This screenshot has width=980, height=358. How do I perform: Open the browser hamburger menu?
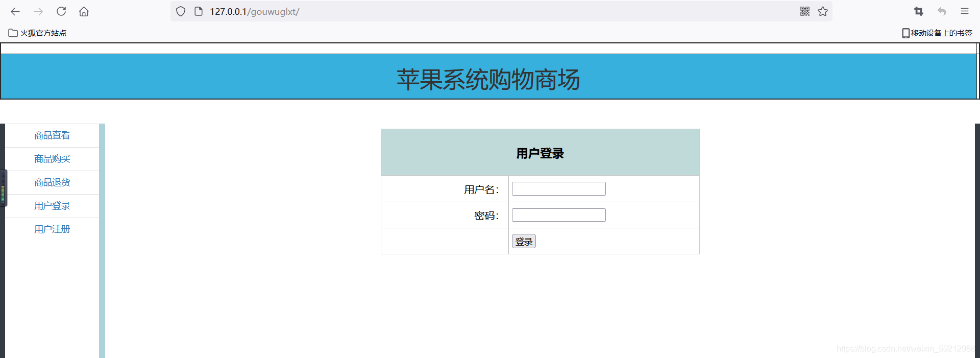coord(965,11)
